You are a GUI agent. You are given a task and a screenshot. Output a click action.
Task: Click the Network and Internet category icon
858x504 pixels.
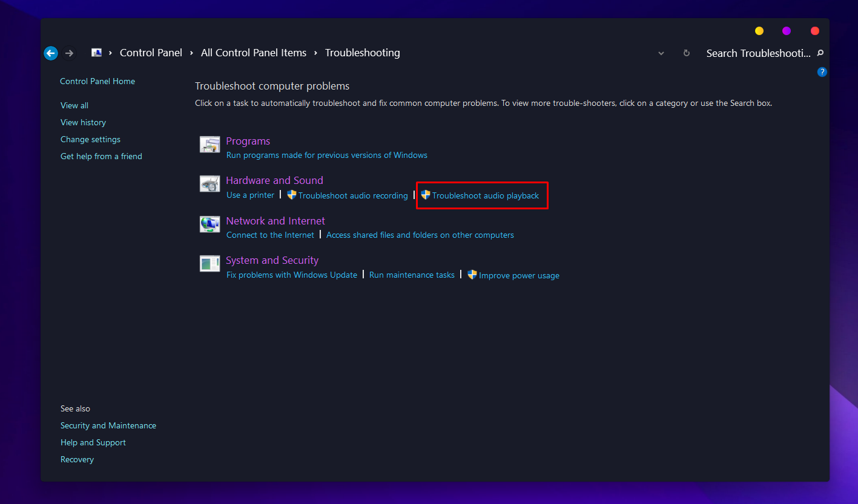(210, 224)
